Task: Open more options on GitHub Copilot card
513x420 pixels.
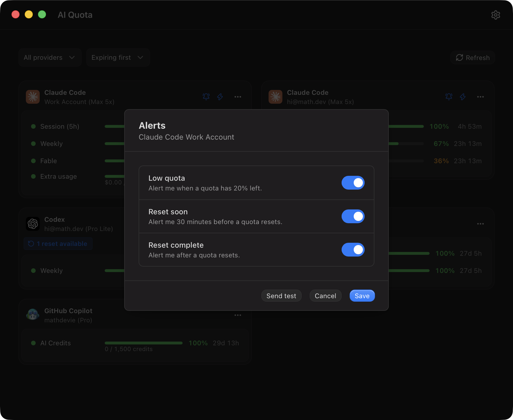Action: coord(238,315)
